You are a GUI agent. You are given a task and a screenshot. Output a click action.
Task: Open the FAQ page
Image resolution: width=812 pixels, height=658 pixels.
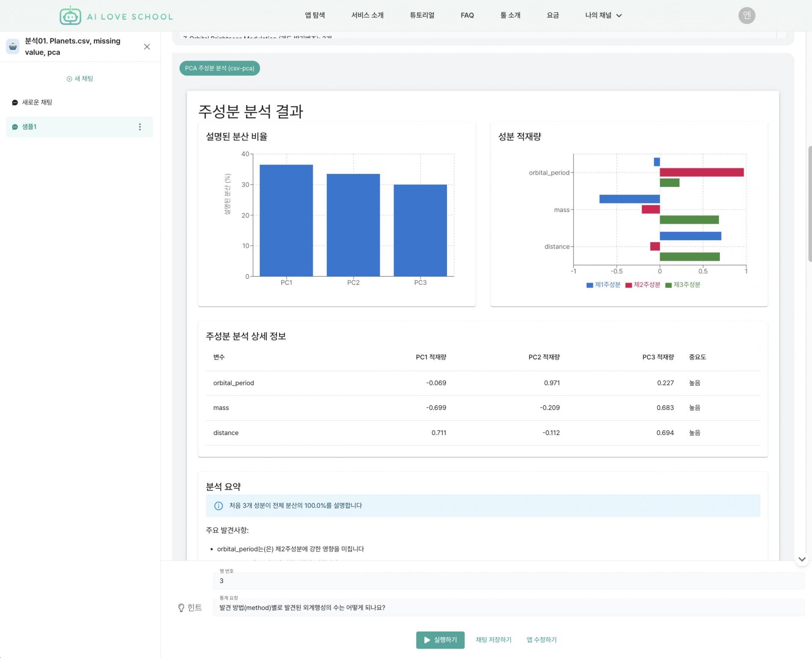tap(467, 15)
